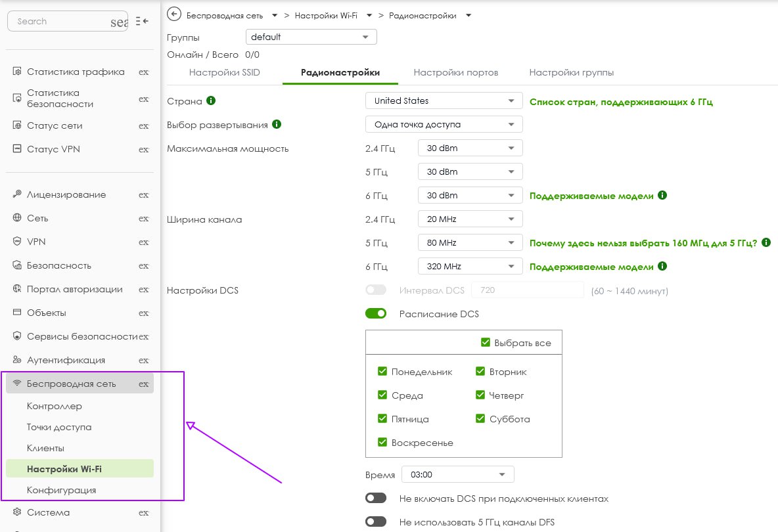The width and height of the screenshot is (778, 532).
Task: Uncheck the Пятница checkbox
Action: (x=382, y=418)
